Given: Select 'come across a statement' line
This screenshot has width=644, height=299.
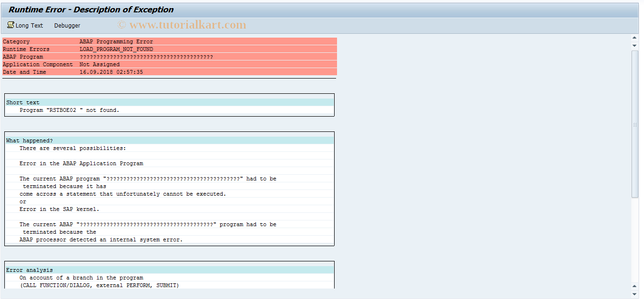Looking at the screenshot, I should pyautogui.click(x=123, y=194).
